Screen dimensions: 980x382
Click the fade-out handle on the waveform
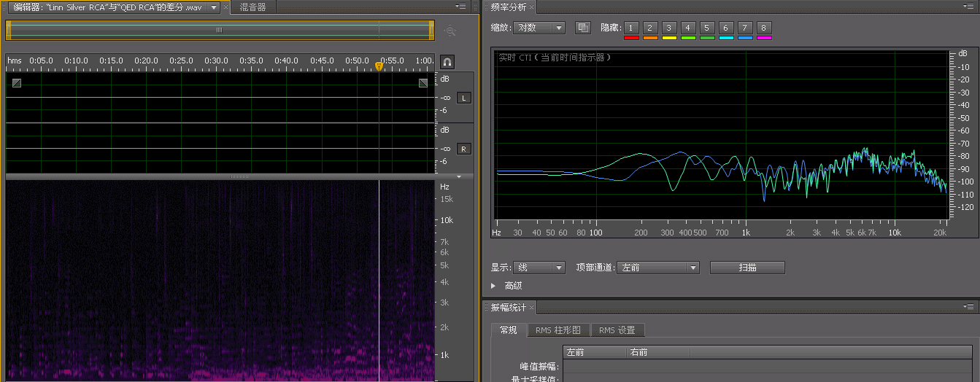point(423,83)
